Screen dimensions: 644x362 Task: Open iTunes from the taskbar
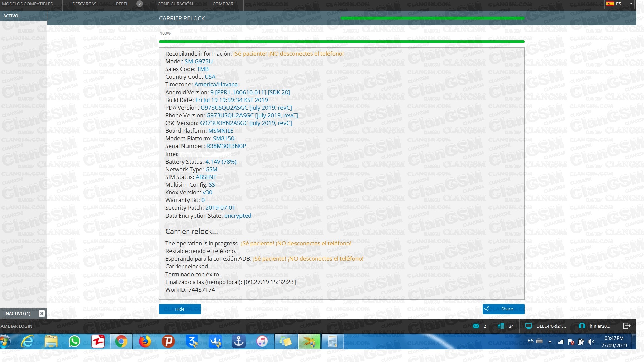coord(262,342)
